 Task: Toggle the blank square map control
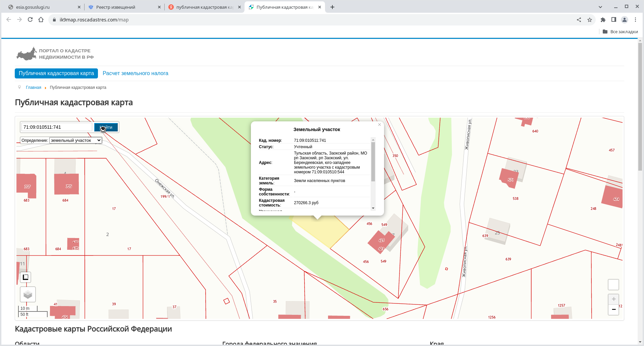[x=613, y=285]
